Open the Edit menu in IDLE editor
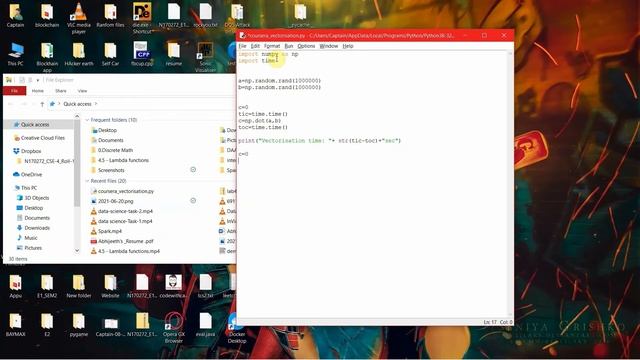The width and height of the screenshot is (640, 360). coord(255,46)
